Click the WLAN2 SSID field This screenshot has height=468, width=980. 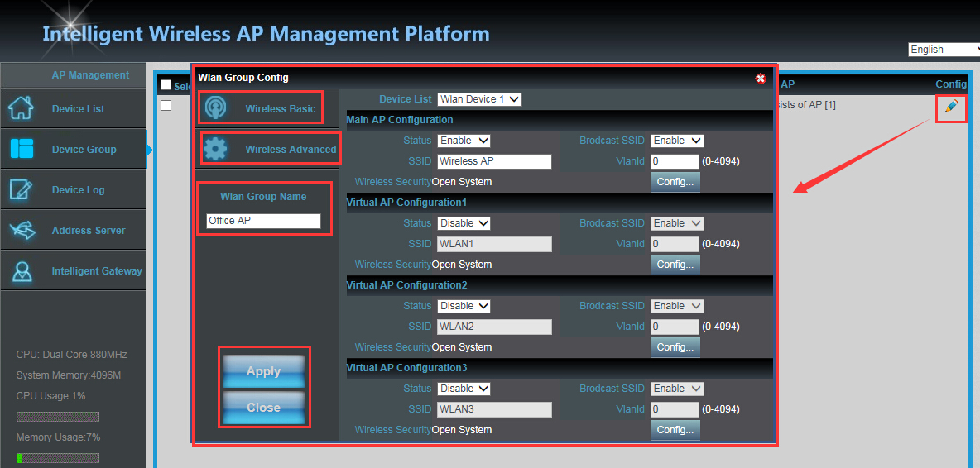coord(494,327)
